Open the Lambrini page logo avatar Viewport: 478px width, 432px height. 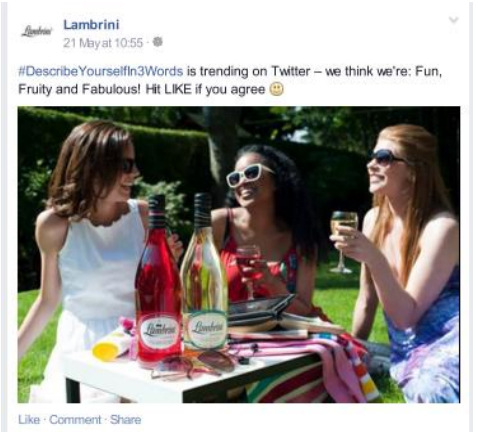pos(37,33)
